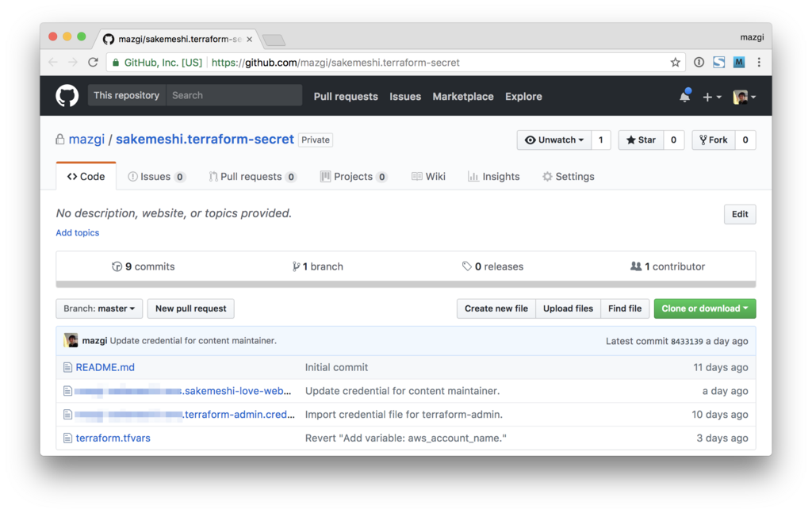
Task: Open the watchers count 1
Action: coord(601,140)
